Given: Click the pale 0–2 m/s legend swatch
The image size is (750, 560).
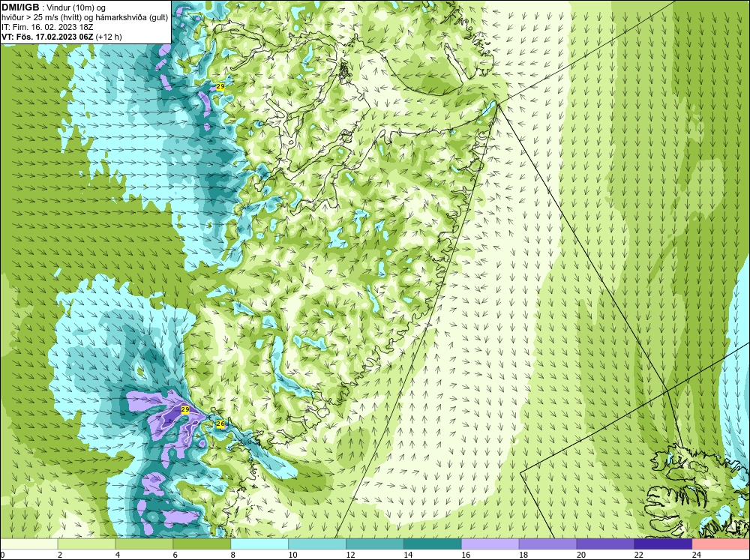Looking at the screenshot, I should [29, 544].
